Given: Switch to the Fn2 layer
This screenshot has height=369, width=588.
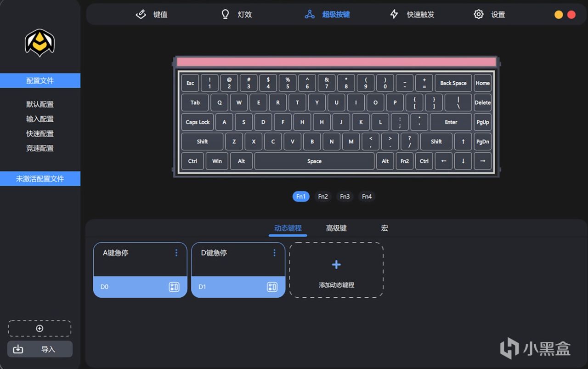Looking at the screenshot, I should click(323, 197).
